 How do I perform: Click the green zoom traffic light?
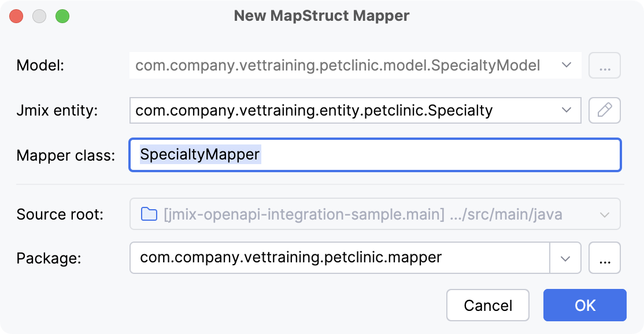tap(61, 16)
